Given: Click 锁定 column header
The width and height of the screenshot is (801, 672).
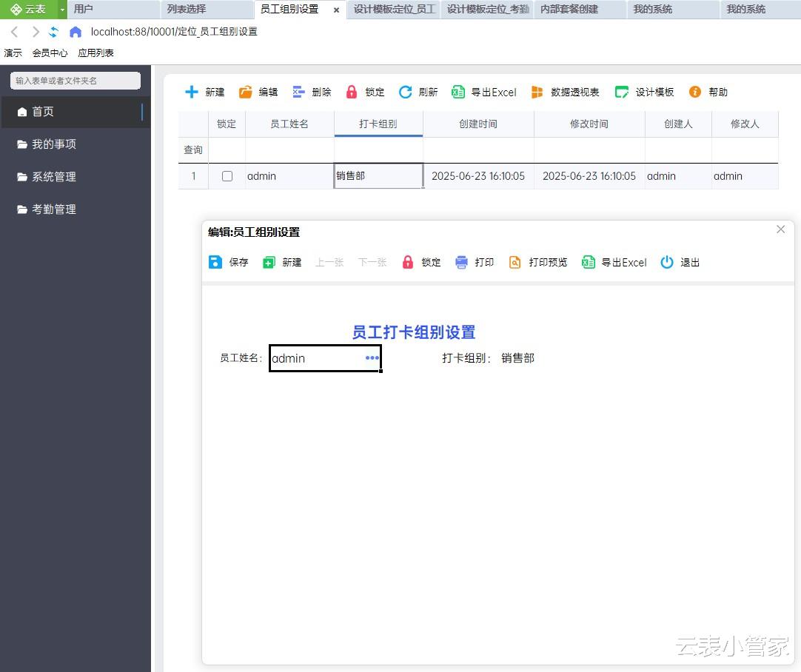Looking at the screenshot, I should click(x=227, y=124).
